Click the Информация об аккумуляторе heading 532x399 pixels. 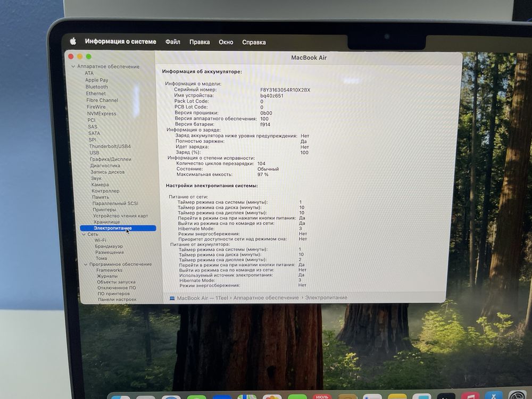202,72
